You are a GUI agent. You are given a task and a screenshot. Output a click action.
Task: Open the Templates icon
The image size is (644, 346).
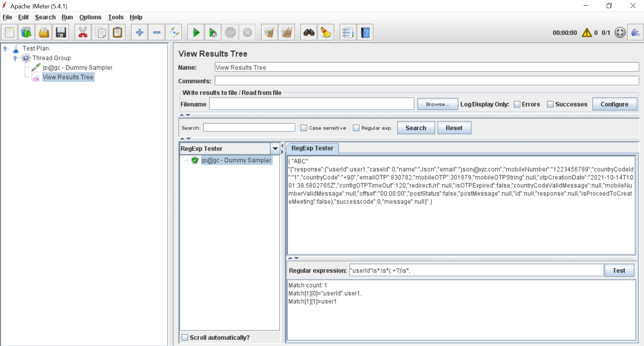pos(27,33)
